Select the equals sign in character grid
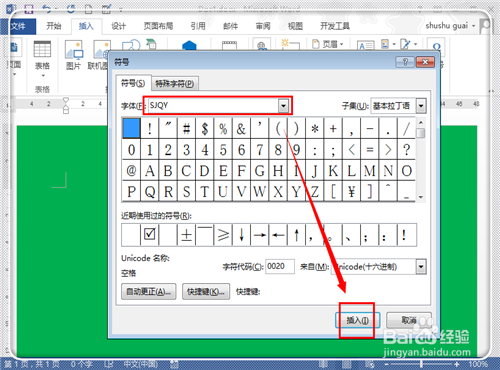The height and width of the screenshot is (370, 500). [370, 150]
